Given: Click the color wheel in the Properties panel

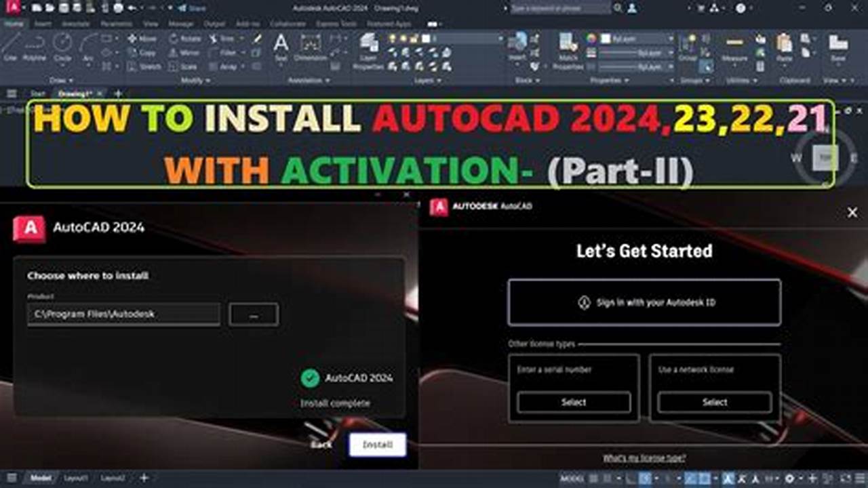Looking at the screenshot, I should click(x=591, y=38).
